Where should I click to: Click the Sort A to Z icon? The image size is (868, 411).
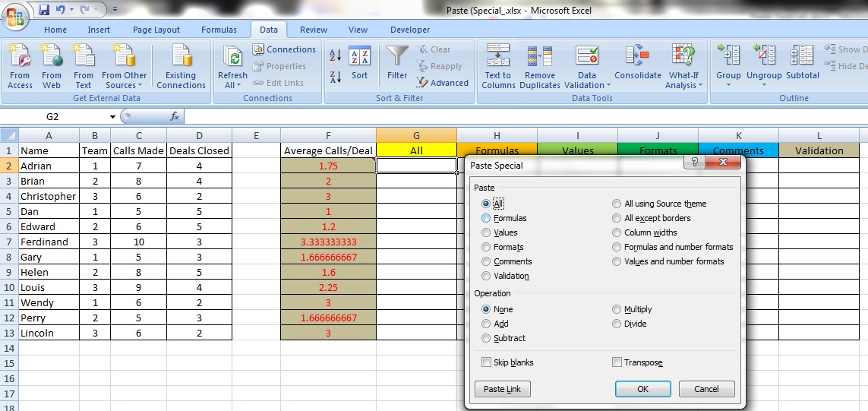335,55
